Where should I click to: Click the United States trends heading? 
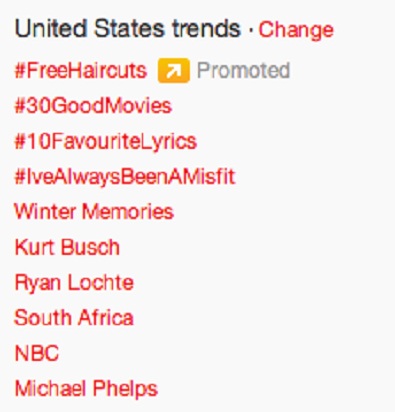(128, 28)
